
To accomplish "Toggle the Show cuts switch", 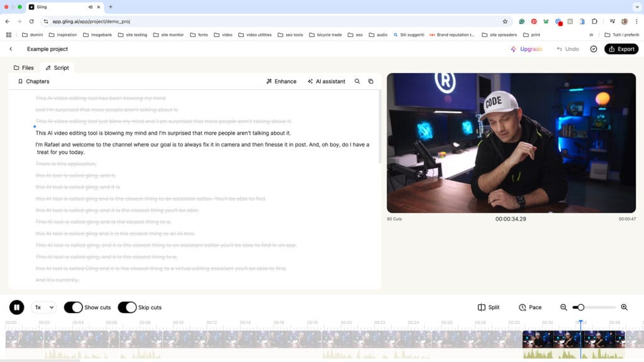I will pos(73,307).
